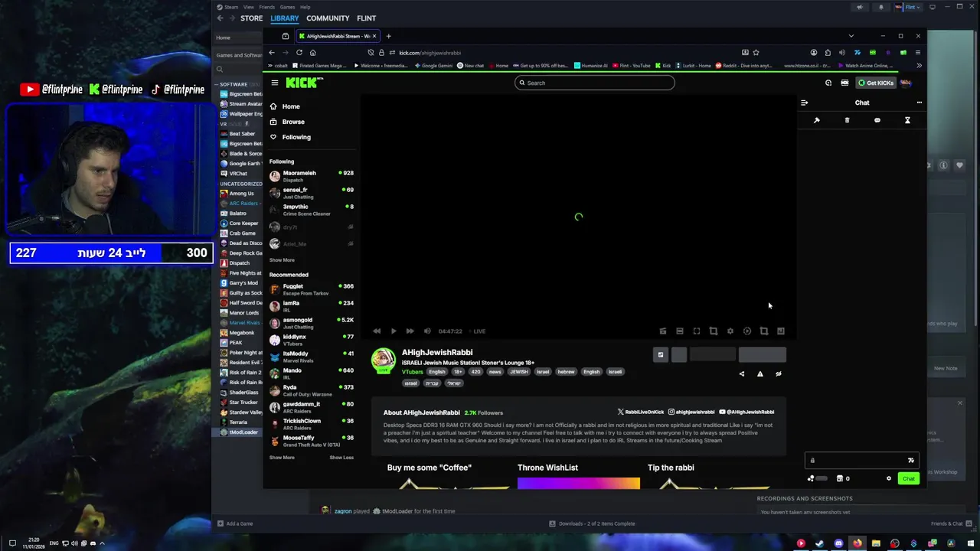This screenshot has height=551, width=980.
Task: Open Google Gemini bookmark
Action: (433, 66)
